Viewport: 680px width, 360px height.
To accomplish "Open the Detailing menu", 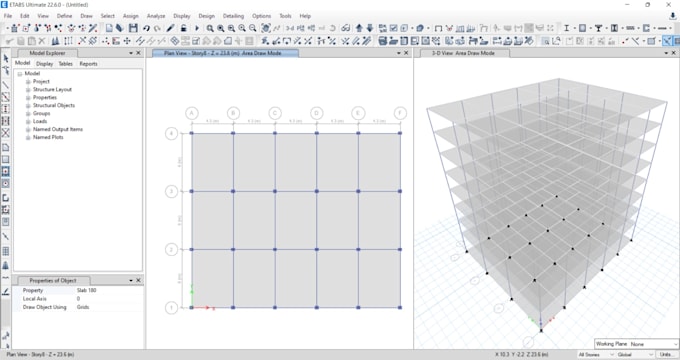I will pos(233,16).
